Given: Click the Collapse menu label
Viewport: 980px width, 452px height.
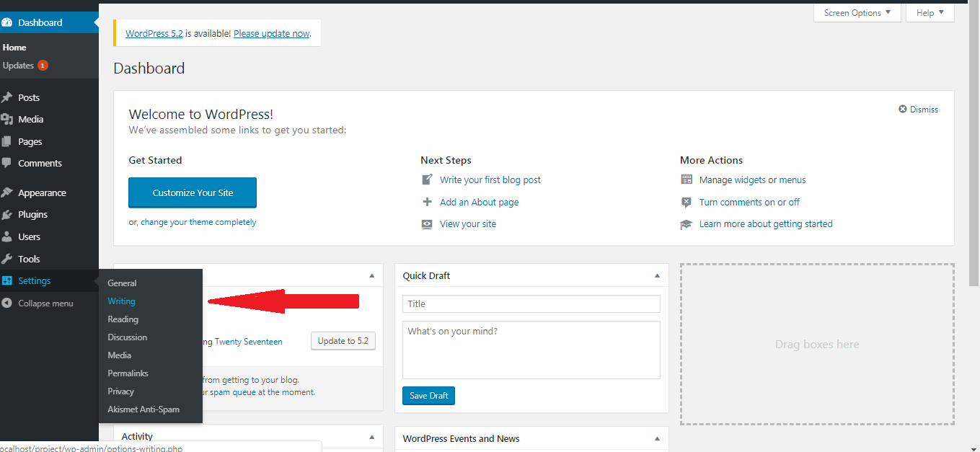Looking at the screenshot, I should [x=45, y=303].
